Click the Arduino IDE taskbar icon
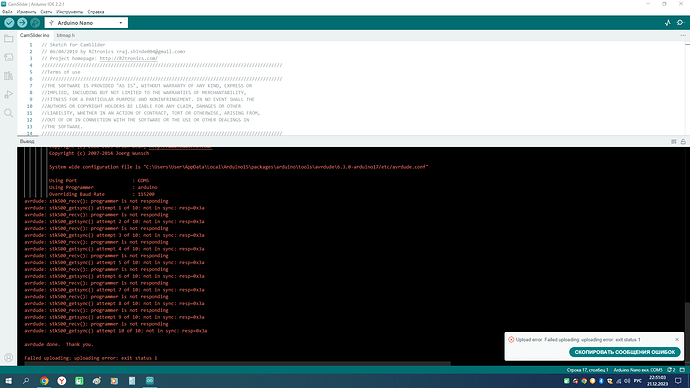This screenshot has width=690, height=388. point(150,381)
